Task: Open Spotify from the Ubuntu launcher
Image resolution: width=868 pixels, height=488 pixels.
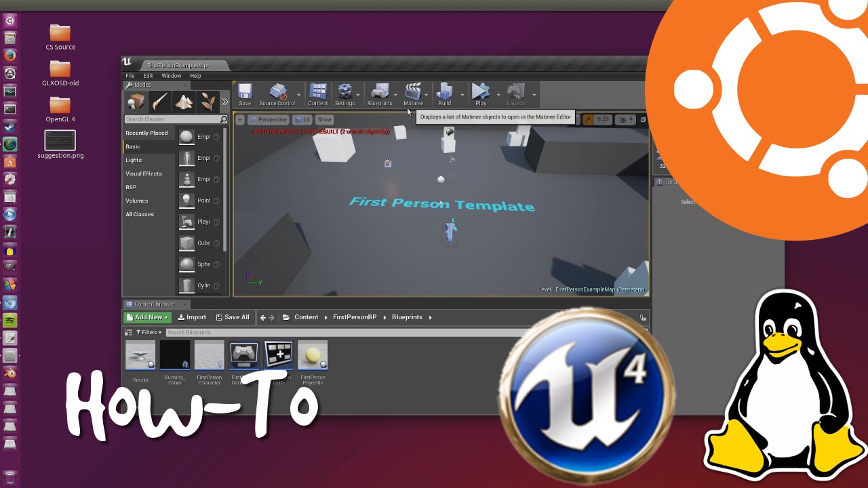Action: 9,320
